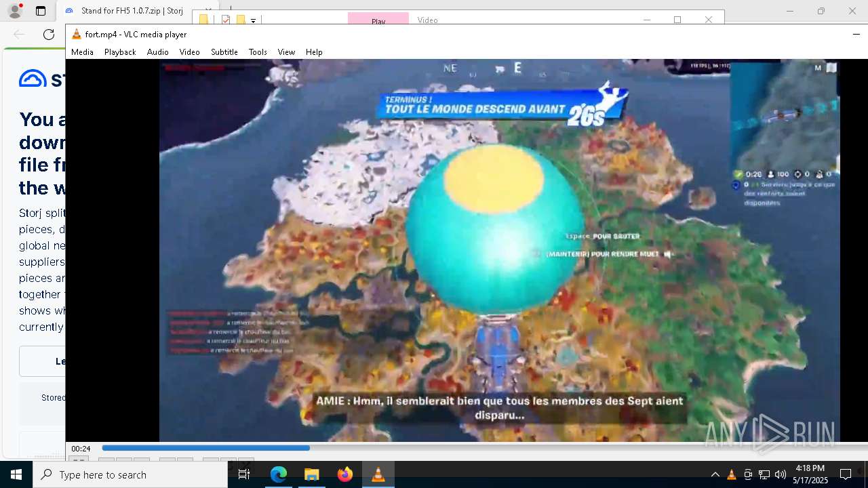Click the browser back arrow
The height and width of the screenshot is (488, 868).
(x=19, y=34)
